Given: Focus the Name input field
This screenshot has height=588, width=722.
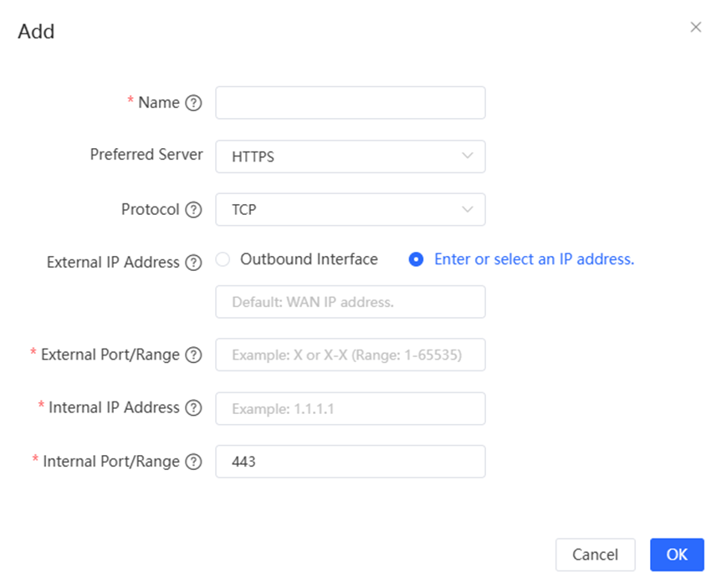Looking at the screenshot, I should pyautogui.click(x=351, y=103).
